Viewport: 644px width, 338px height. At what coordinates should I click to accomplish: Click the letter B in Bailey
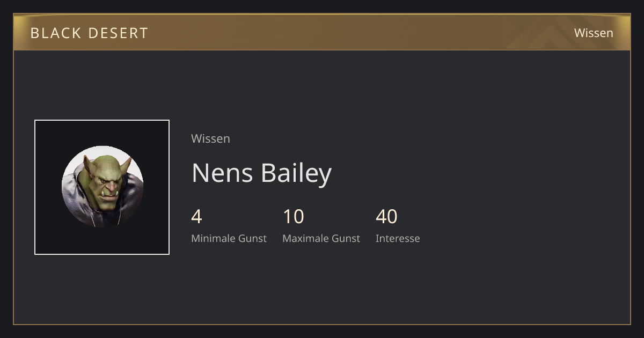(x=268, y=173)
